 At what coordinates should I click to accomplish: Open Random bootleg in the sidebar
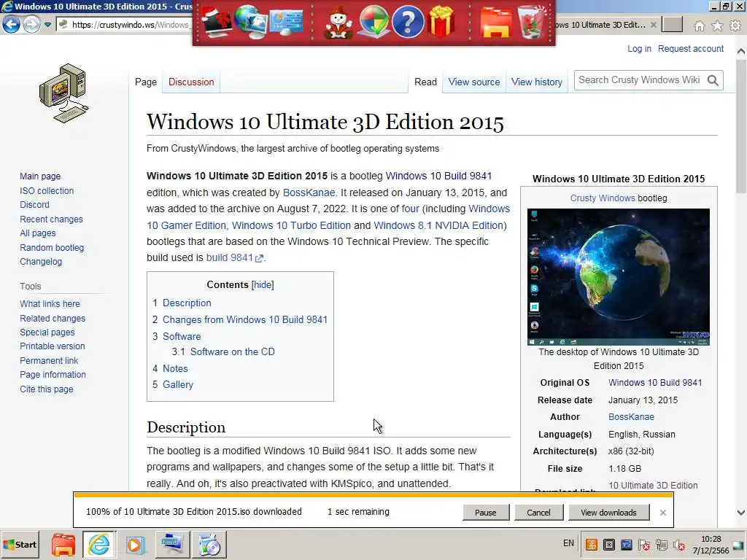[52, 248]
